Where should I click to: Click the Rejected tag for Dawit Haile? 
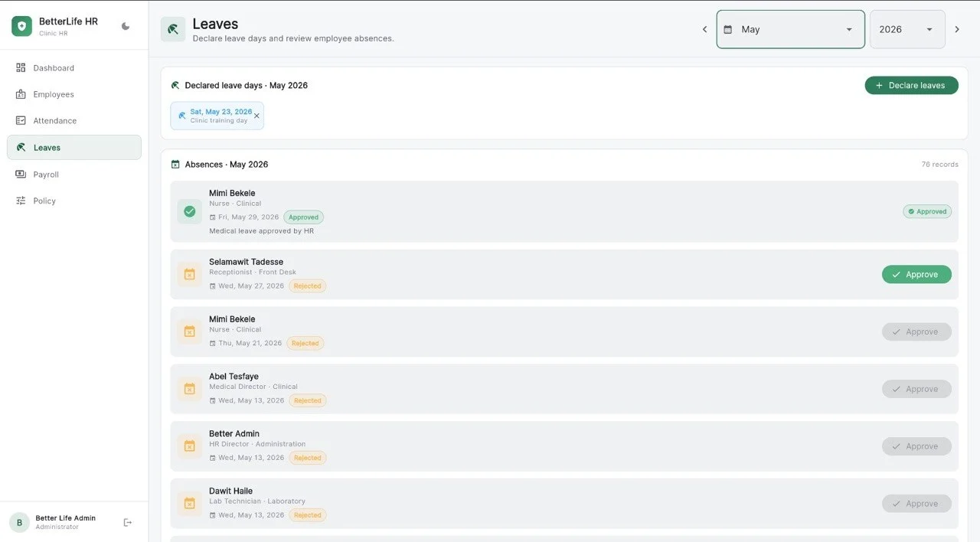point(308,515)
